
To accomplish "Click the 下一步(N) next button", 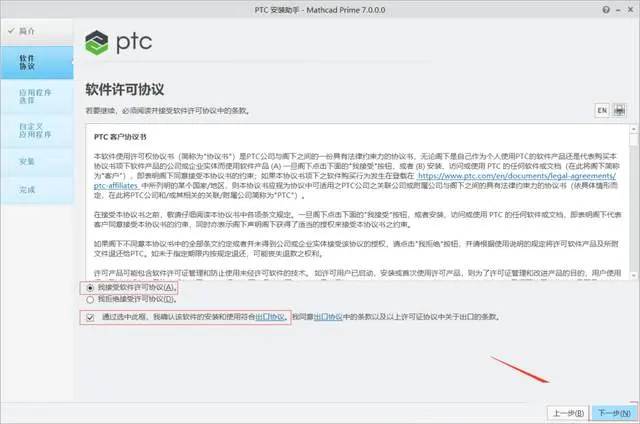I will (x=614, y=413).
